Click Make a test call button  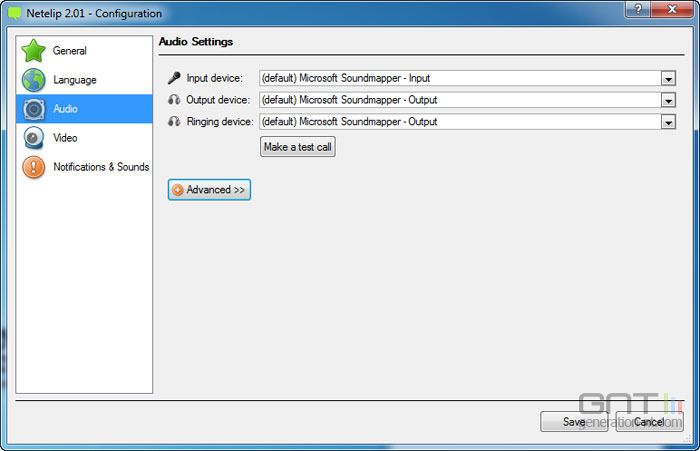click(x=298, y=147)
